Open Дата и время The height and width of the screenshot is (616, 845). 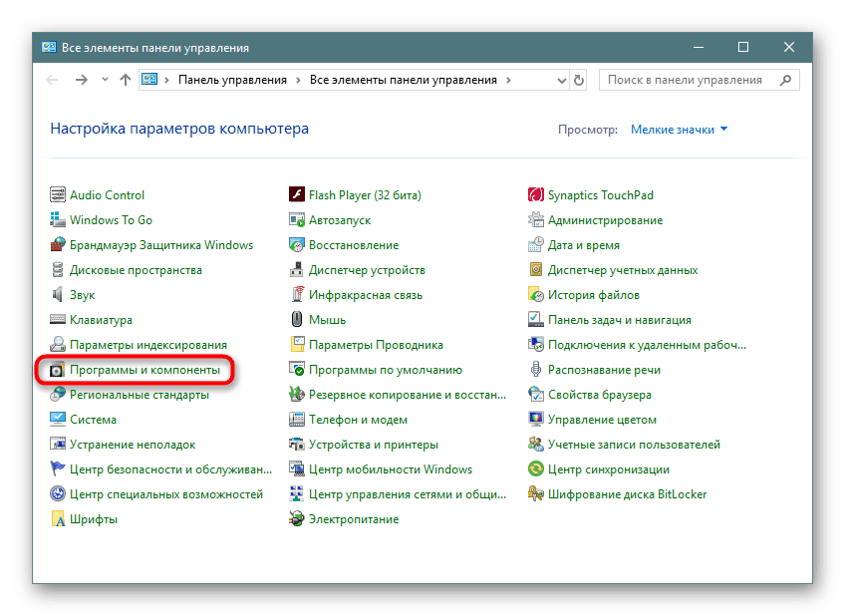tap(583, 244)
